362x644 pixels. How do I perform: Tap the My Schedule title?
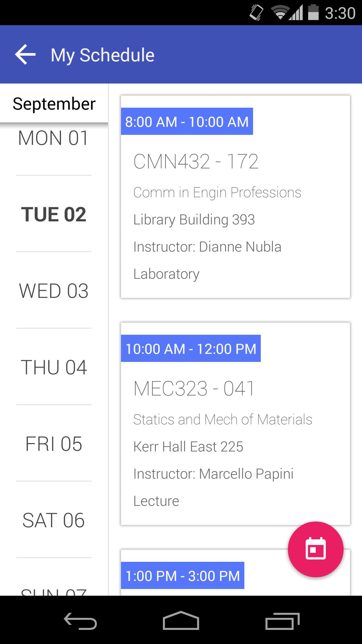pos(103,55)
